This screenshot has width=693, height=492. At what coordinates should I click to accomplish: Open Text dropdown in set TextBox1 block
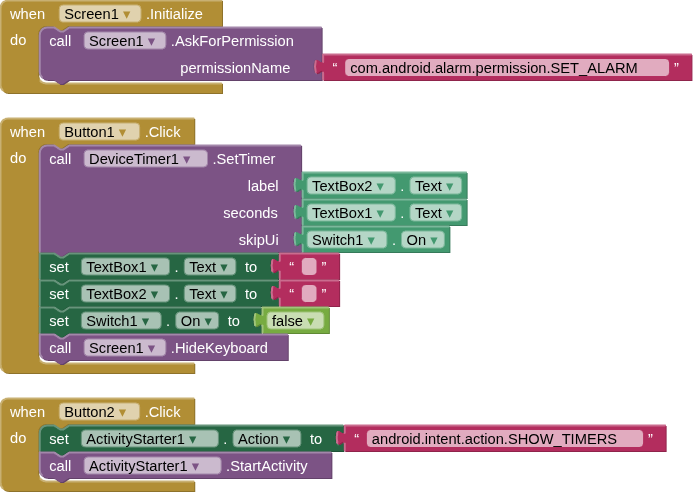pyautogui.click(x=210, y=267)
